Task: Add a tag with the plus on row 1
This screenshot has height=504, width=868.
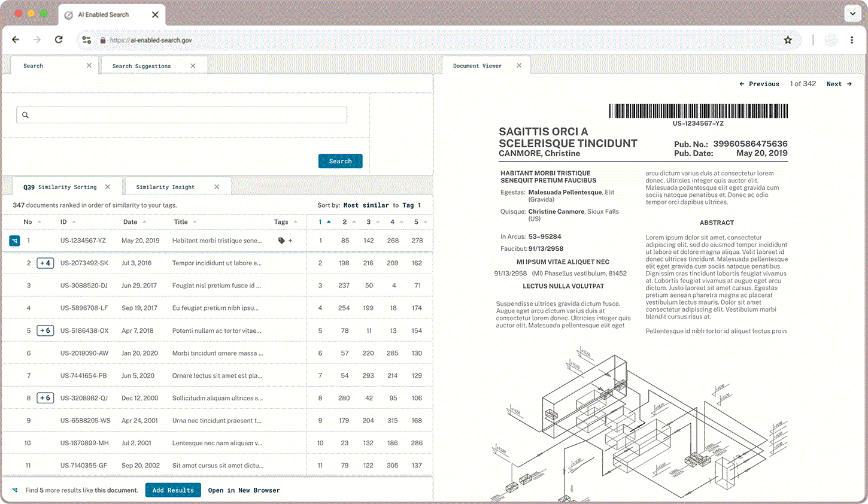Action: [290, 241]
